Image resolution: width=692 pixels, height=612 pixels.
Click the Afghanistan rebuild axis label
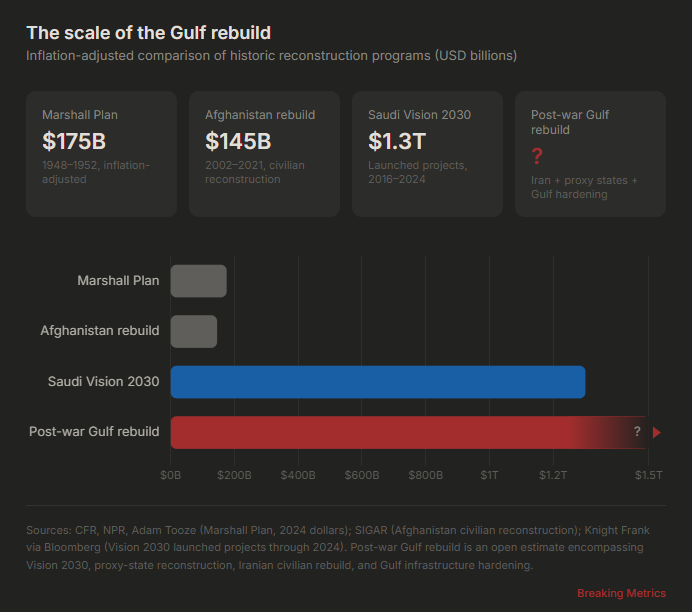pyautogui.click(x=100, y=331)
